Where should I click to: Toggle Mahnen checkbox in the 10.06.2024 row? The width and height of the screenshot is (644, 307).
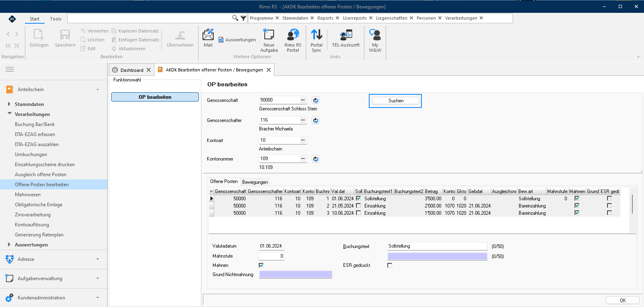pos(577,213)
